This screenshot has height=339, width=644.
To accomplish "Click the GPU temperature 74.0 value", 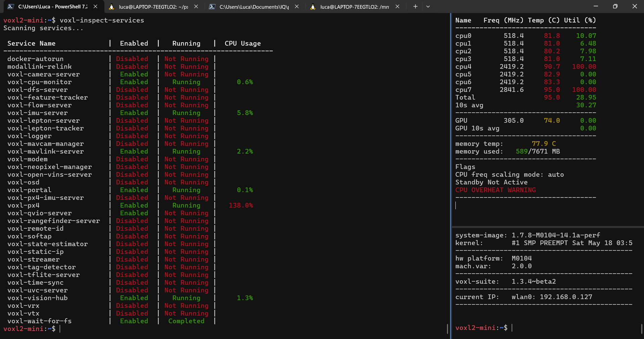I will click(552, 121).
